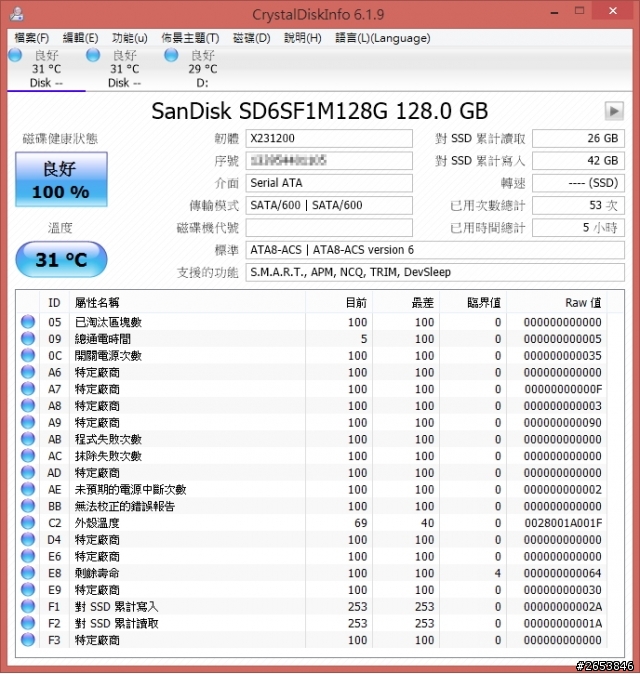Click status icon for F2 對 SSD 累計讀取

coord(28,623)
